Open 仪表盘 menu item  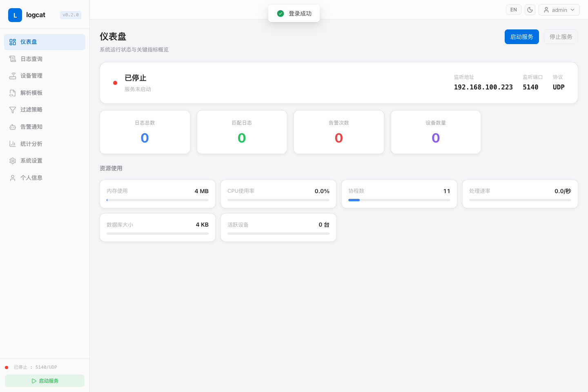[45, 42]
